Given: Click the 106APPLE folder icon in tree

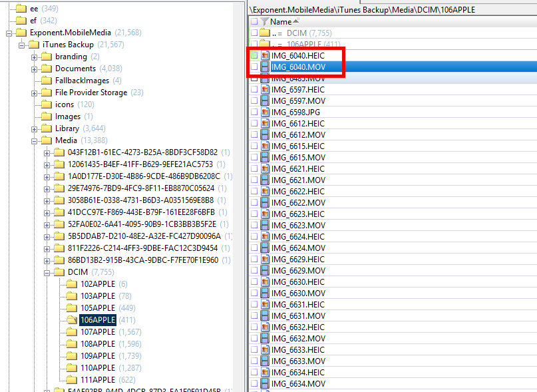Looking at the screenshot, I should coord(72,320).
